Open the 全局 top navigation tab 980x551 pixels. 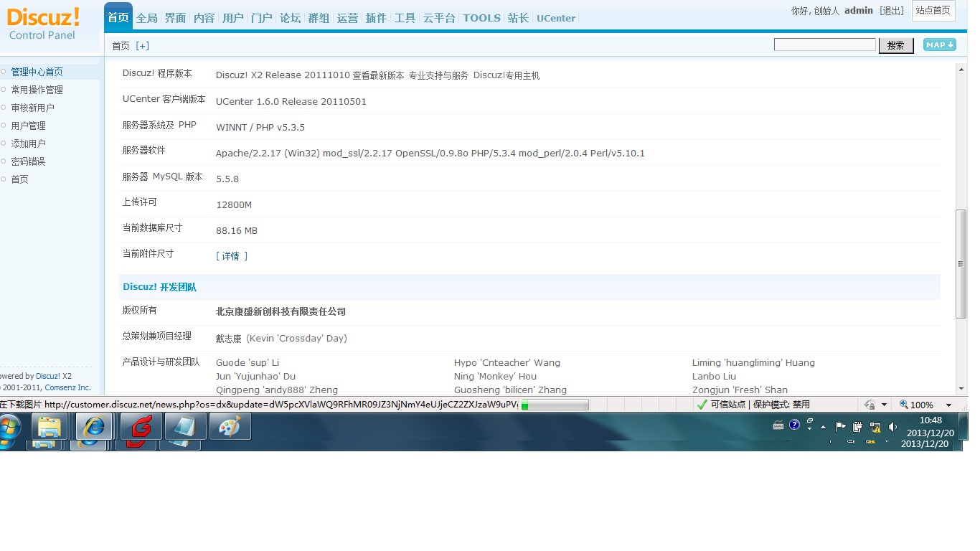coord(146,18)
